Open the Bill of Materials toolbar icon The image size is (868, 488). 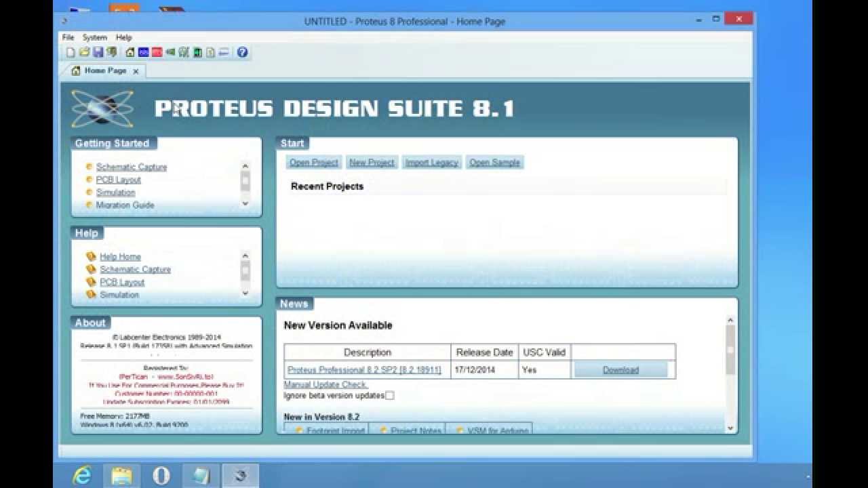pos(210,52)
